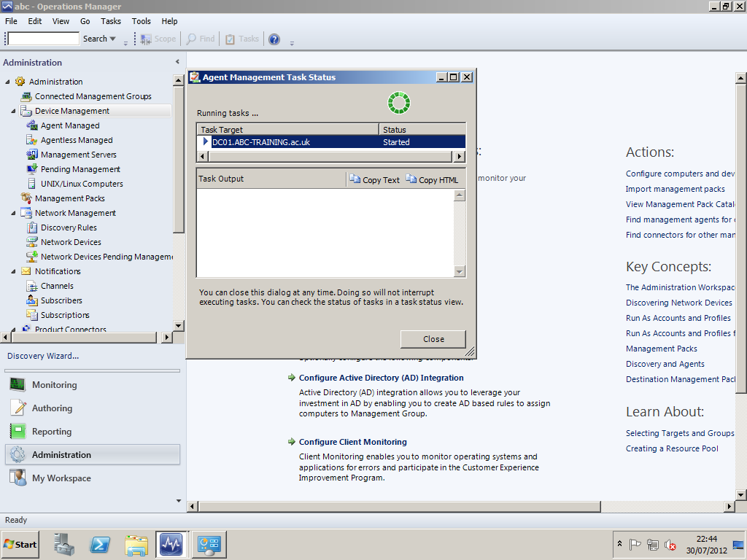
Task: Open the Discovery Wizard link
Action: point(43,356)
